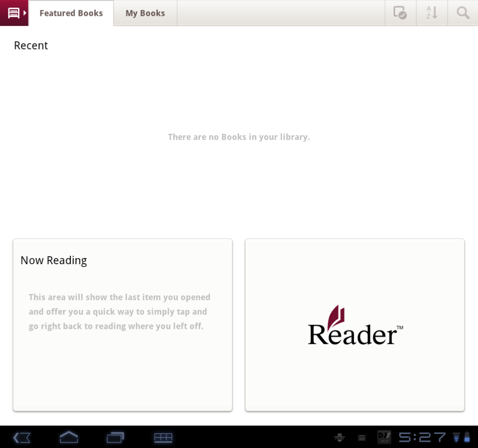Open the A-Z sort options

point(432,13)
